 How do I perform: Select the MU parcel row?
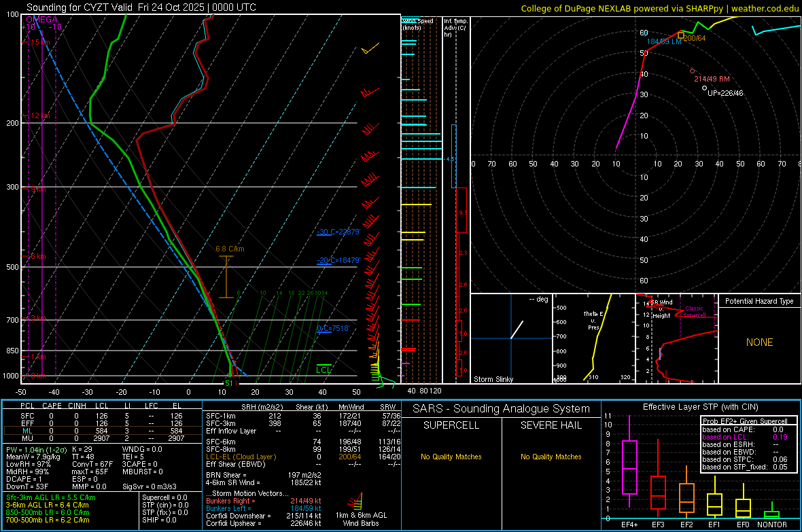tap(102, 438)
